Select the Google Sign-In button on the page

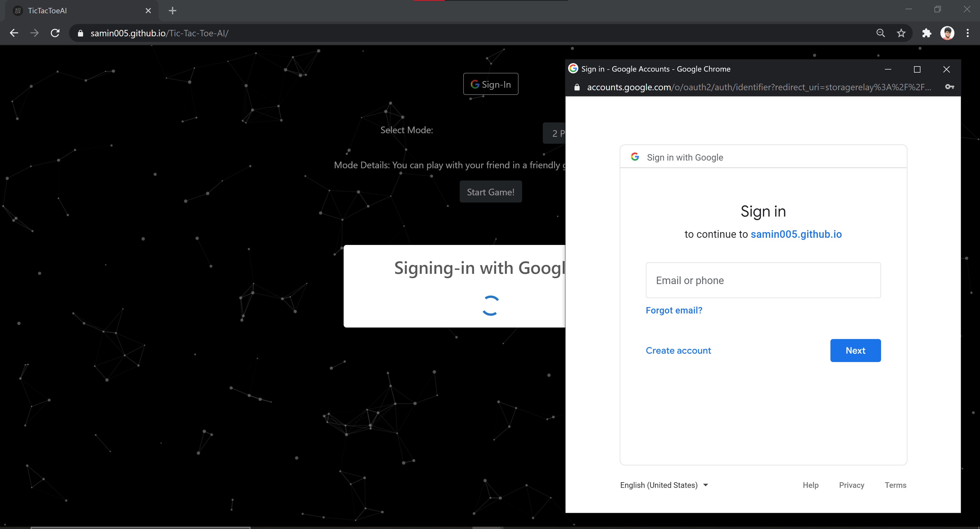click(490, 84)
